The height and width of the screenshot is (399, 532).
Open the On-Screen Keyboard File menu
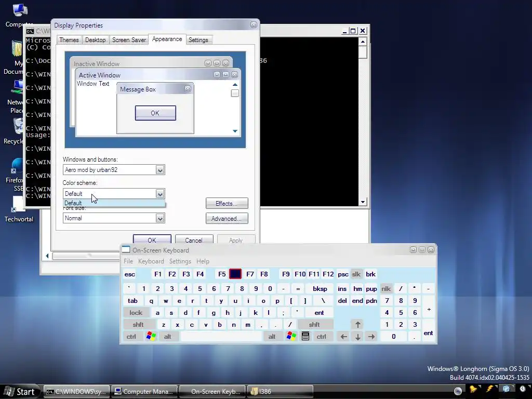128,261
